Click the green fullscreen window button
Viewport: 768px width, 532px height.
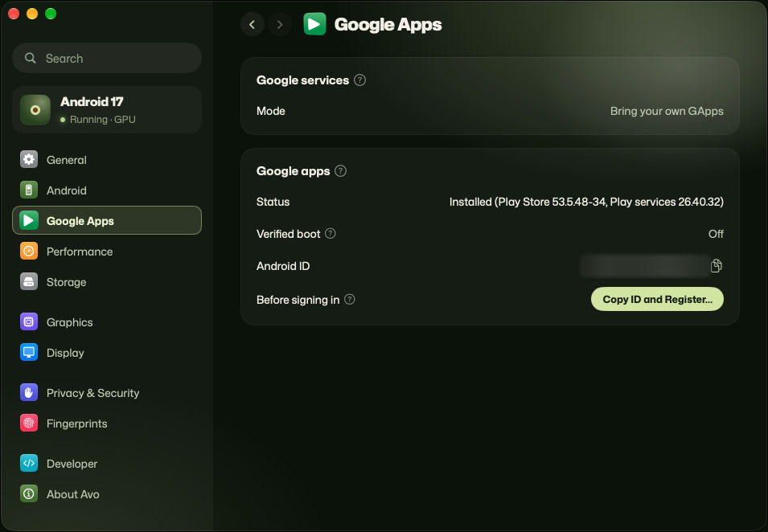pos(51,14)
